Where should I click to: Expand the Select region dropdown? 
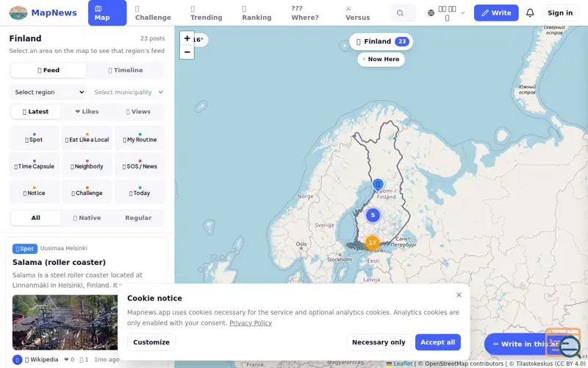point(48,92)
